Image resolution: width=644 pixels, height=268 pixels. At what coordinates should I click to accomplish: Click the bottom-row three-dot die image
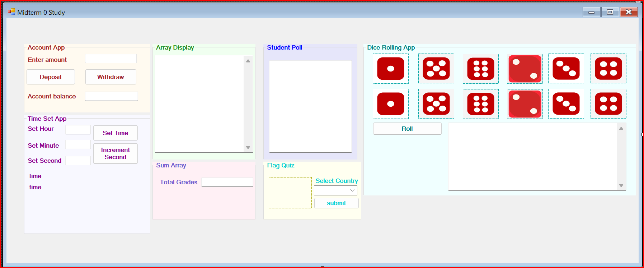pos(566,104)
